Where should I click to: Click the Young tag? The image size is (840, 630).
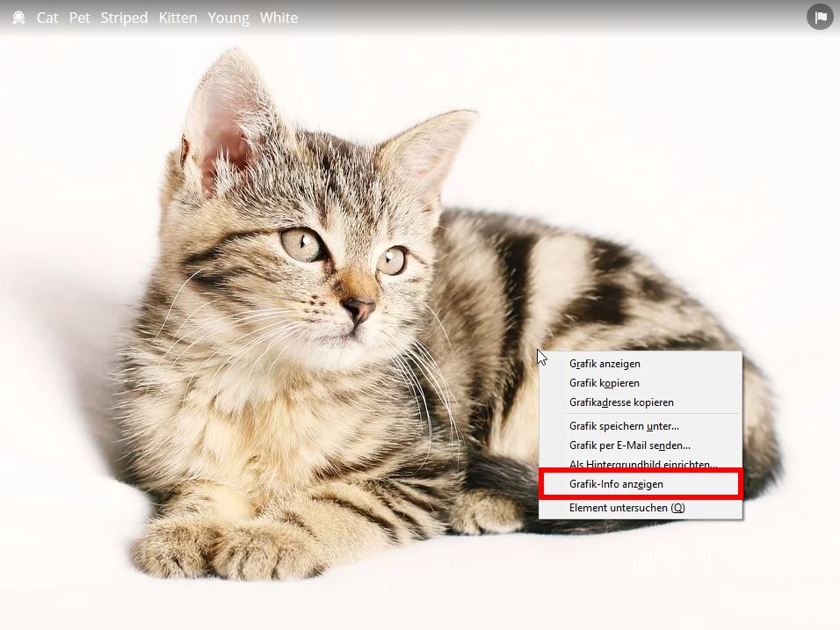pos(228,18)
